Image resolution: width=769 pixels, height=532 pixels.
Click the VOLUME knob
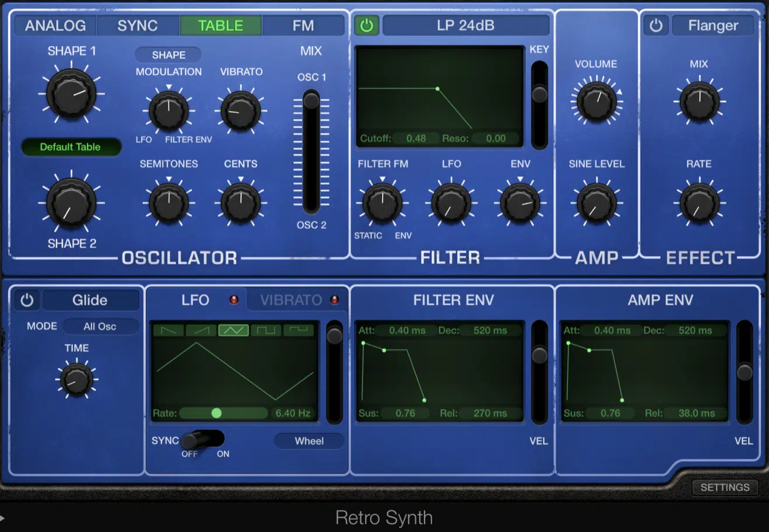(x=596, y=101)
